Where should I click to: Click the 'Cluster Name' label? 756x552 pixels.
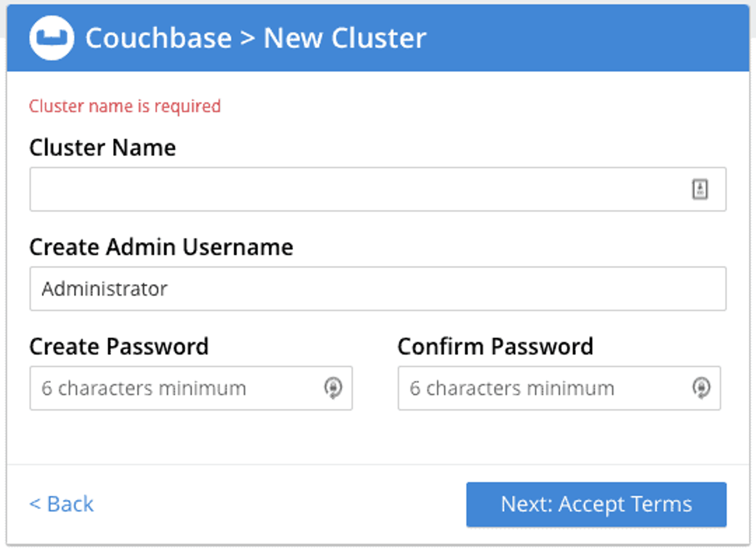coord(103,147)
